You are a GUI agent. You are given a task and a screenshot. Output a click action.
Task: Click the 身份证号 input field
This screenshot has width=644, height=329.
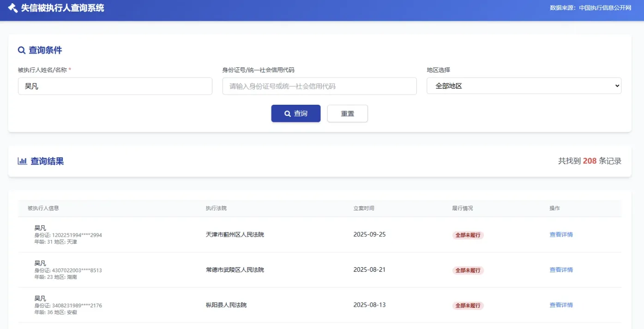click(x=319, y=86)
